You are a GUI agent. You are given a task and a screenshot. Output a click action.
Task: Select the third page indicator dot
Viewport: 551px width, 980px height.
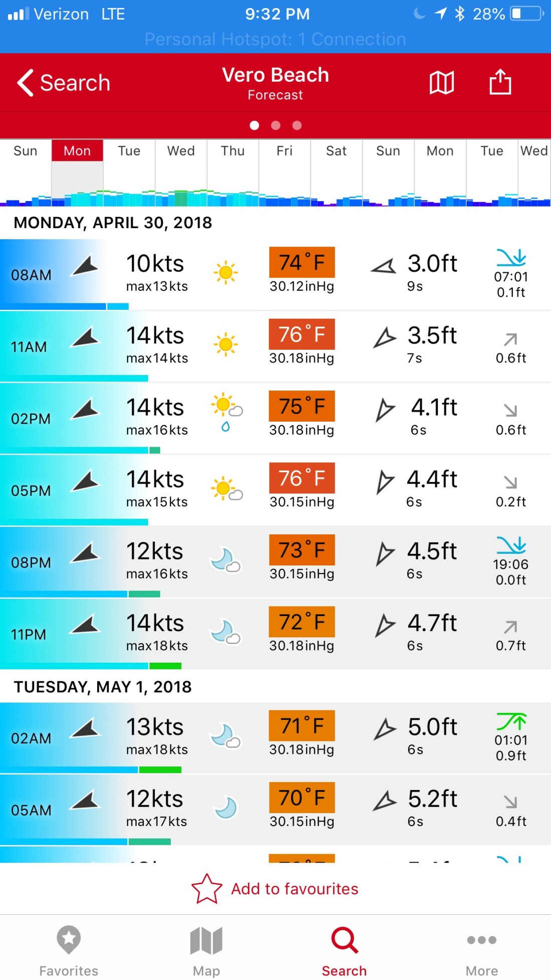click(x=297, y=125)
